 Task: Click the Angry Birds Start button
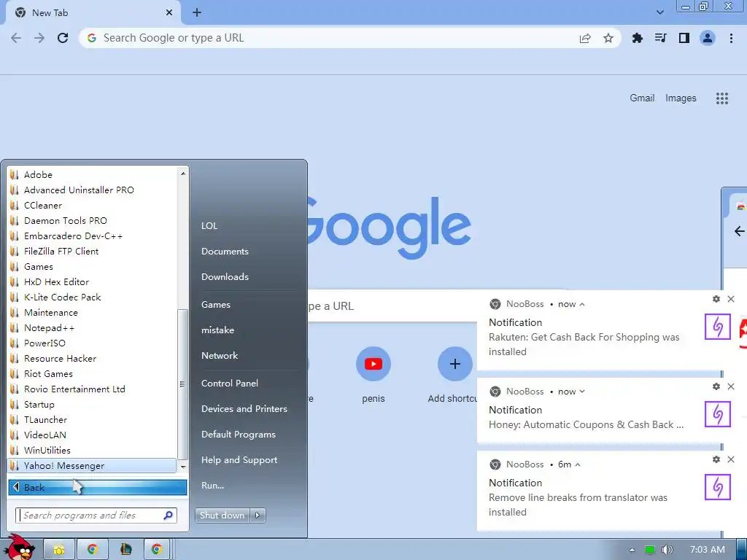[20, 548]
